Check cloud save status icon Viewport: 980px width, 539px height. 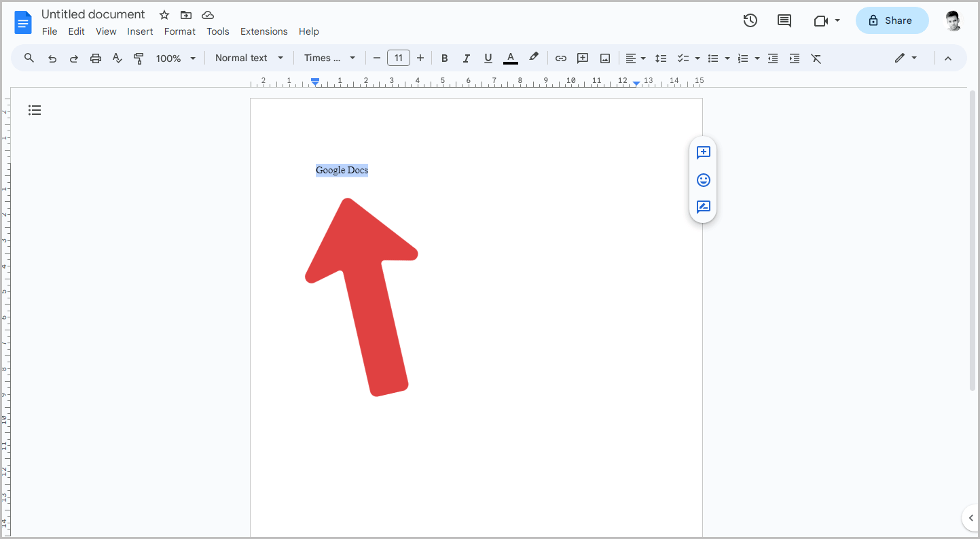208,15
